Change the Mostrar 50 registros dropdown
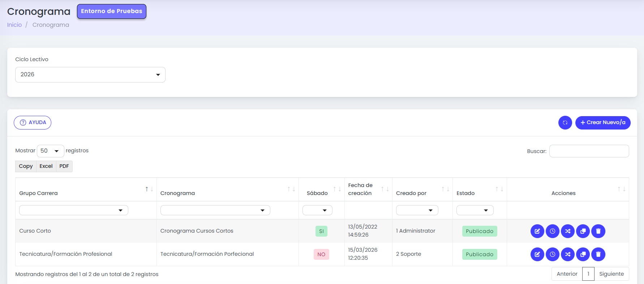Image resolution: width=644 pixels, height=284 pixels. [x=51, y=151]
